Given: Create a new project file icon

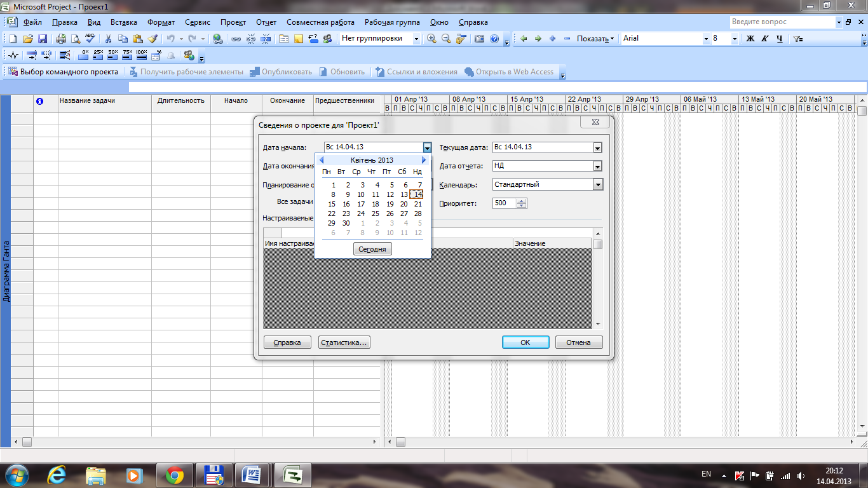Looking at the screenshot, I should (13, 39).
